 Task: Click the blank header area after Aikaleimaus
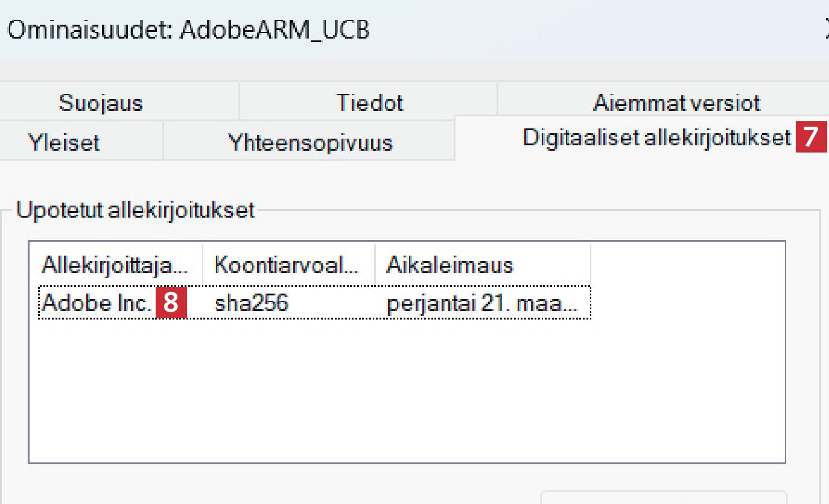point(687,265)
